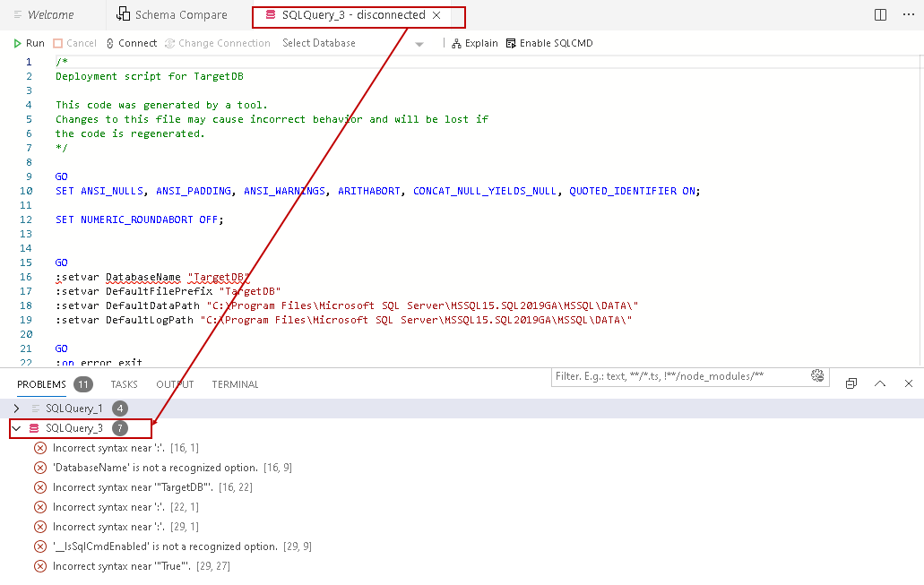Split the editor to the right
The image size is (924, 585).
point(880,14)
